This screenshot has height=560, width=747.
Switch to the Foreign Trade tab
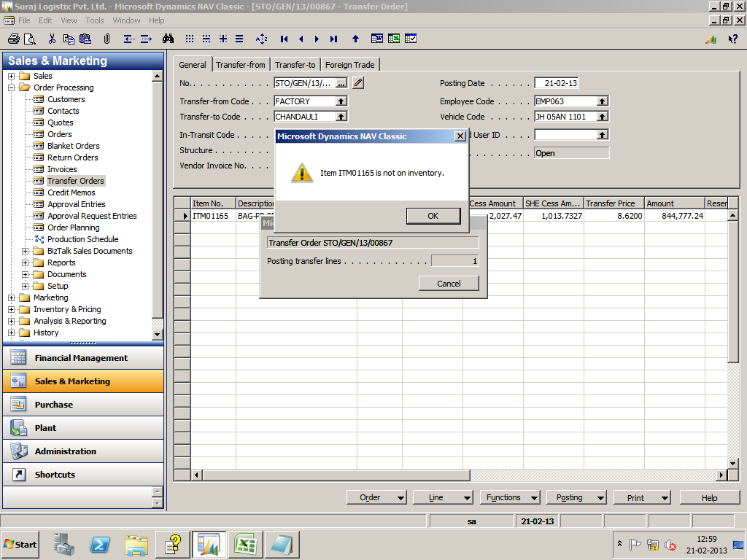click(349, 65)
